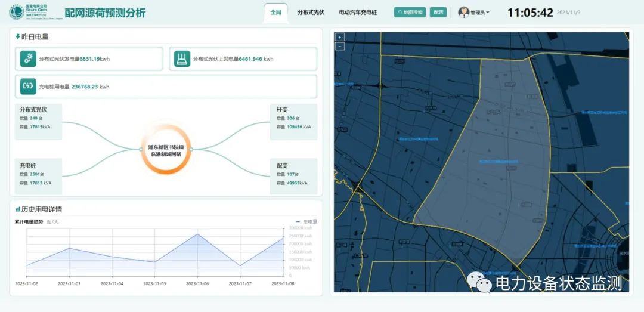Click the map zoom in (+) button
Screen dimensions: 644x312
pyautogui.click(x=340, y=37)
